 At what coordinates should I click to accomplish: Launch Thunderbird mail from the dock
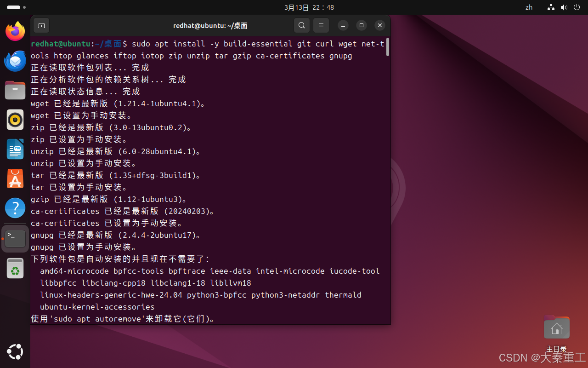pos(15,61)
